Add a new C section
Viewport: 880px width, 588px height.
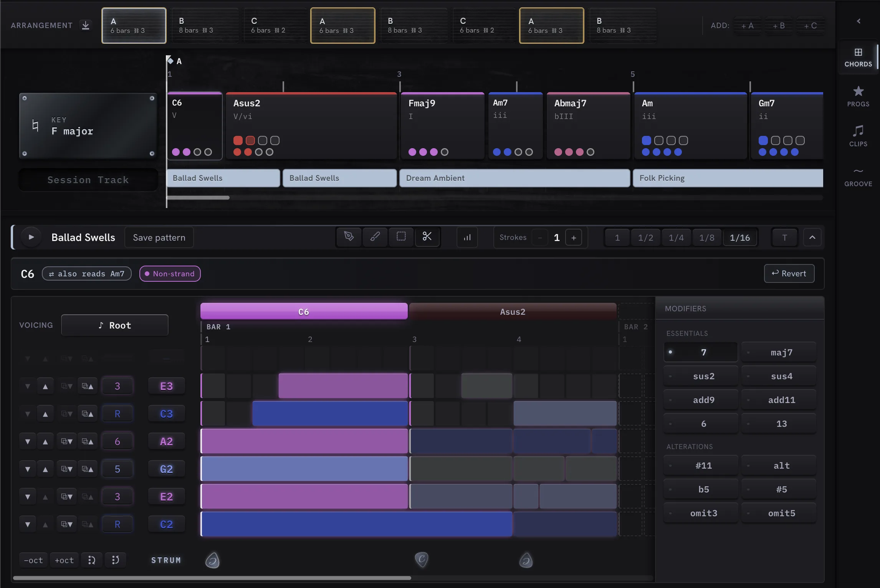pyautogui.click(x=810, y=26)
